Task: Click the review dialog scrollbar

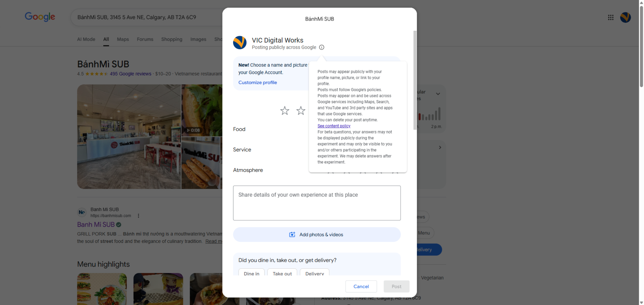Action: click(x=415, y=80)
